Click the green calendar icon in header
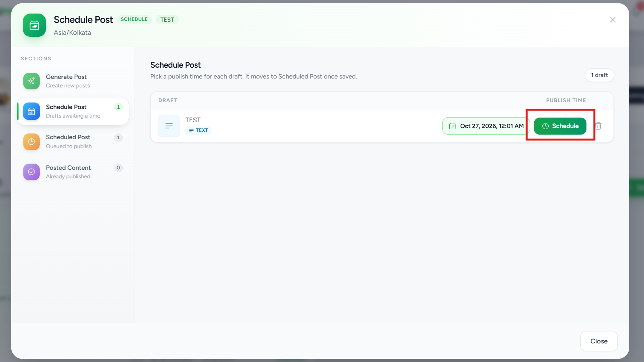Image resolution: width=644 pixels, height=362 pixels. [34, 26]
